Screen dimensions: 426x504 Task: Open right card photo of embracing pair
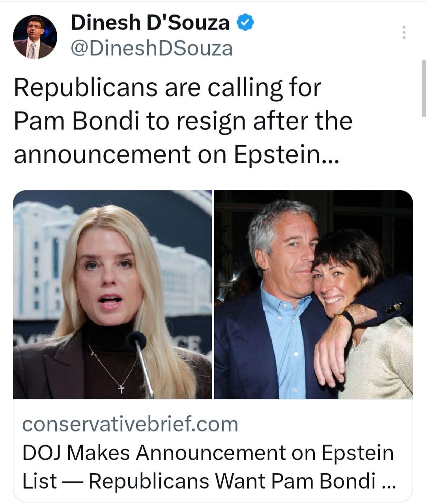click(313, 294)
